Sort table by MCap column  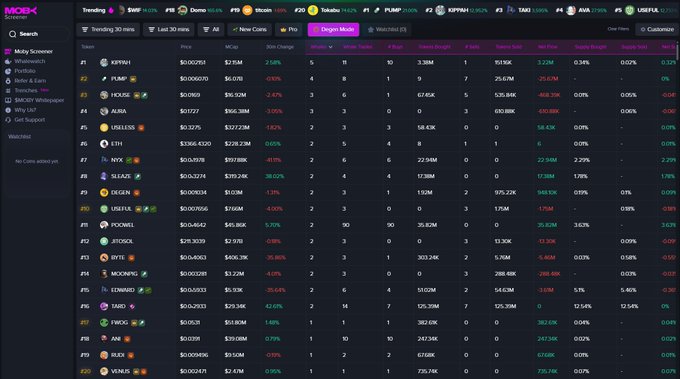231,47
